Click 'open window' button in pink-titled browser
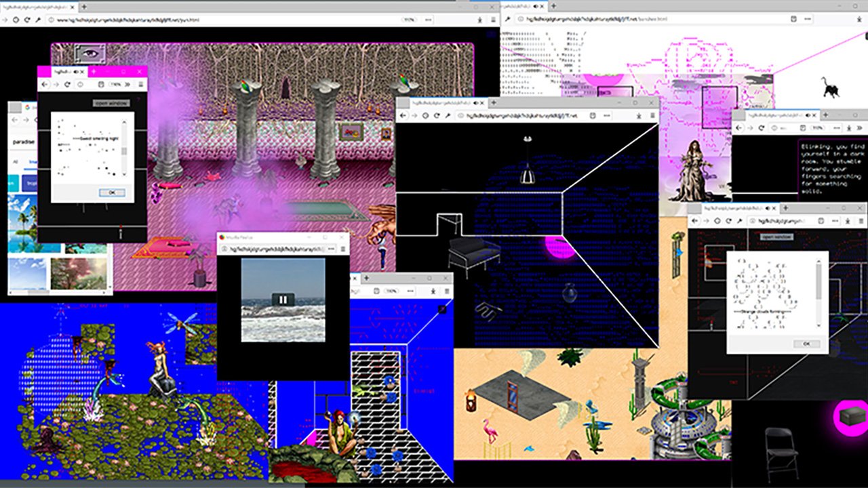868x488 pixels. (x=111, y=103)
